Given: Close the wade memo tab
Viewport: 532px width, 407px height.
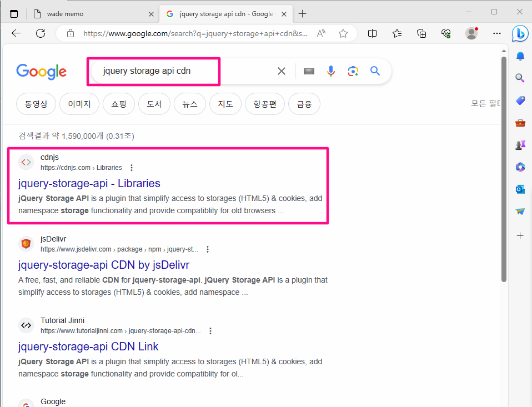Looking at the screenshot, I should coord(151,14).
